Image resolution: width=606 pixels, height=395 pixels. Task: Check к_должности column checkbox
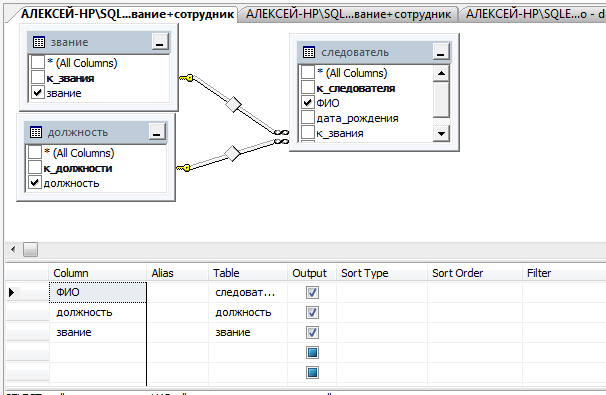(35, 167)
